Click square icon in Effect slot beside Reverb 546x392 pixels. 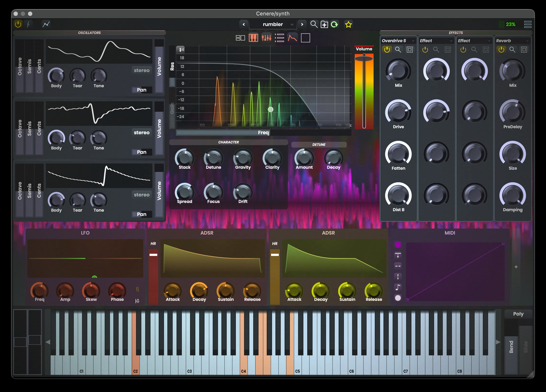[486, 50]
